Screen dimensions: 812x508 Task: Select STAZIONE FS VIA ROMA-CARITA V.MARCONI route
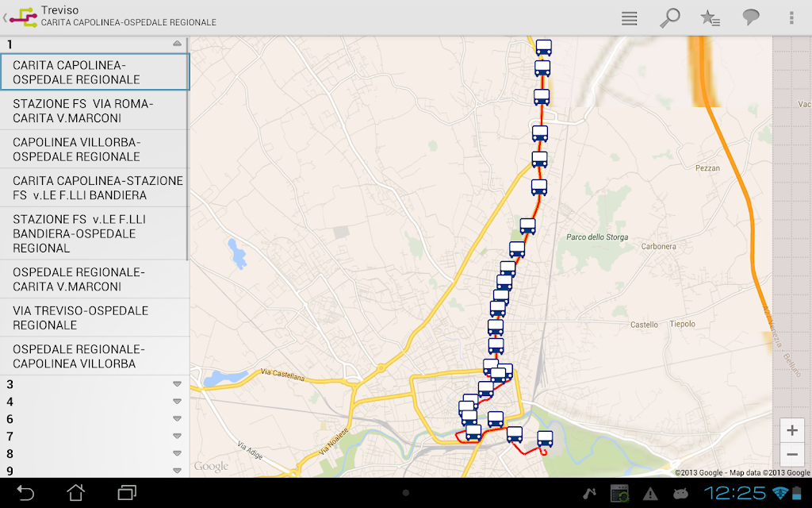point(94,111)
